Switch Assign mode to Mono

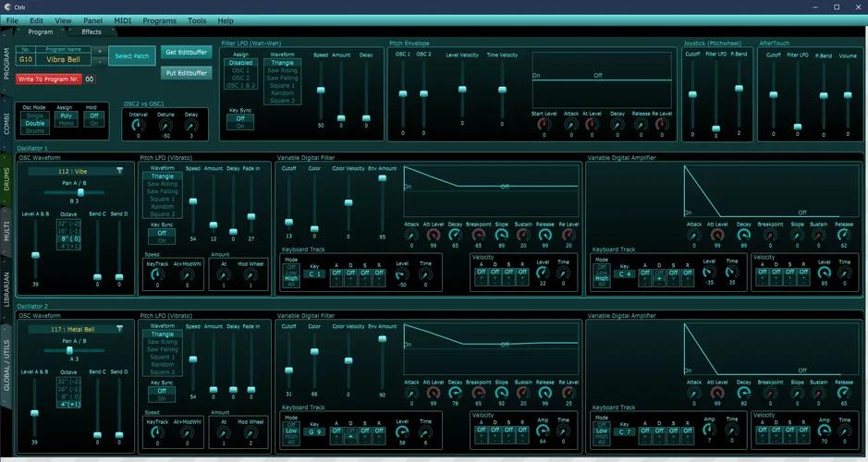(x=65, y=123)
